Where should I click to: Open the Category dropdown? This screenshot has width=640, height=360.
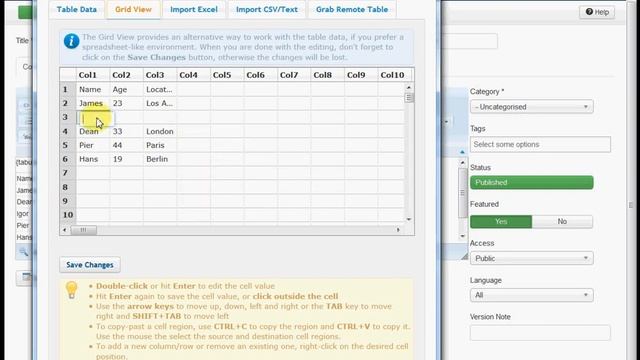[531, 107]
